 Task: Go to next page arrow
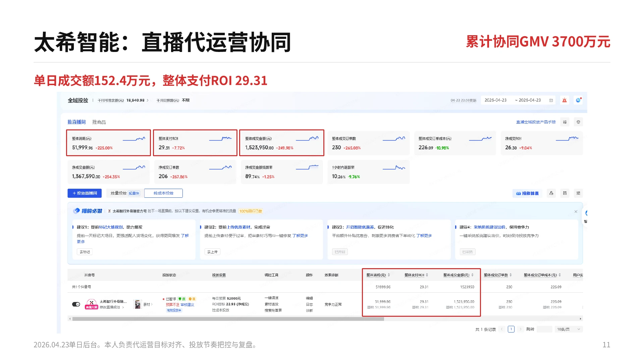click(520, 329)
